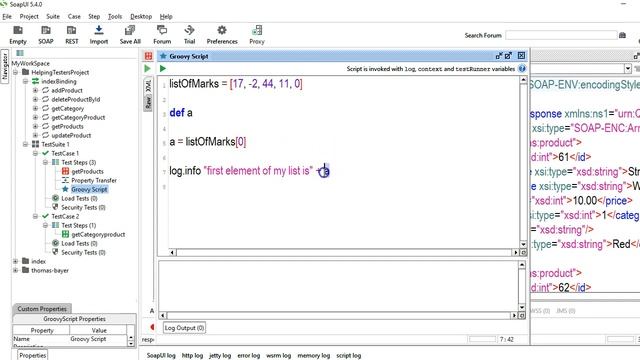
Task: Open the Project menu
Action: pyautogui.click(x=29, y=16)
